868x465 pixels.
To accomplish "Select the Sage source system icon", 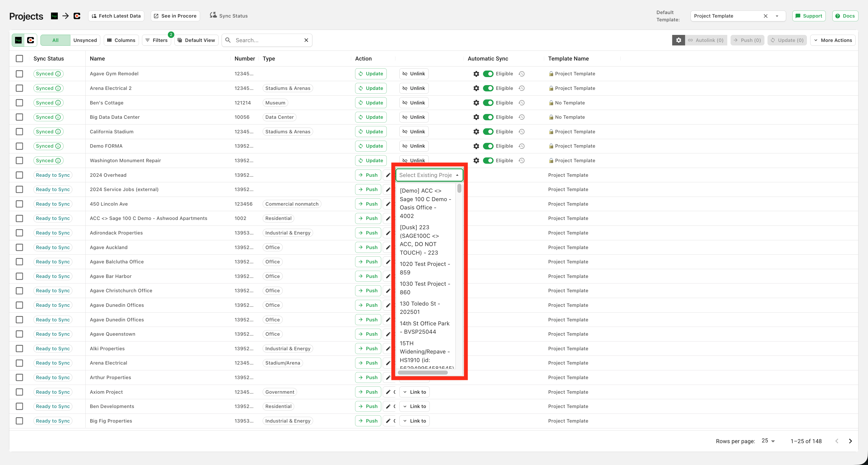I will click(x=19, y=40).
